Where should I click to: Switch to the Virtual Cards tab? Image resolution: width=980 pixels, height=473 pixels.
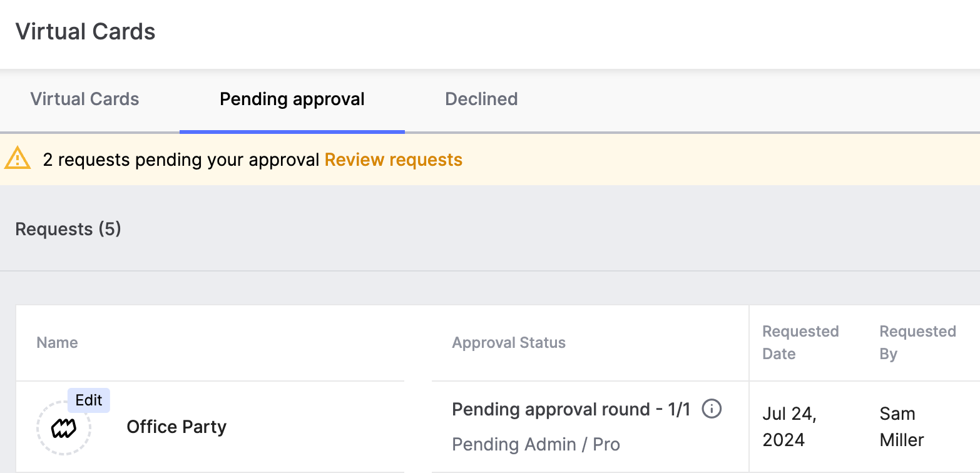tap(85, 99)
